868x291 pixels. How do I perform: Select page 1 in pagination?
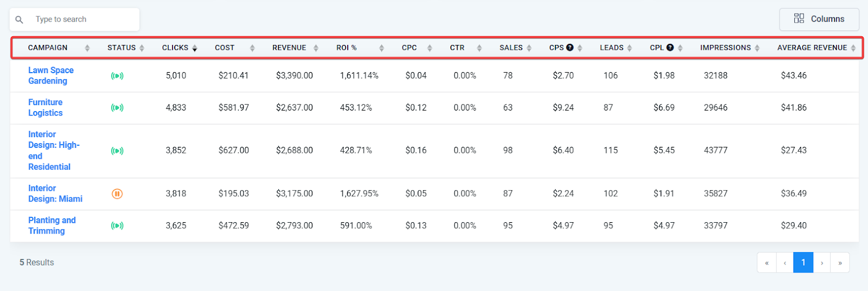tap(803, 262)
